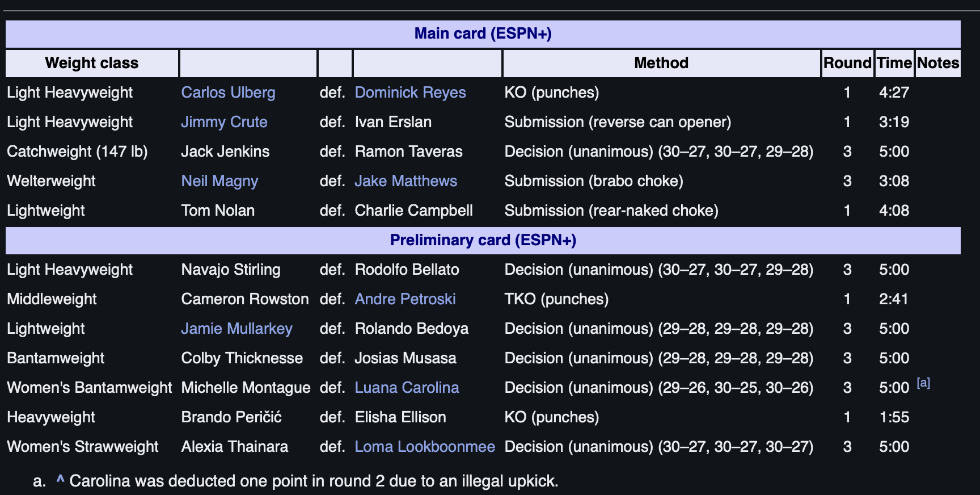This screenshot has width=980, height=495.
Task: Follow the Loma Lookboonmee link
Action: [x=425, y=447]
